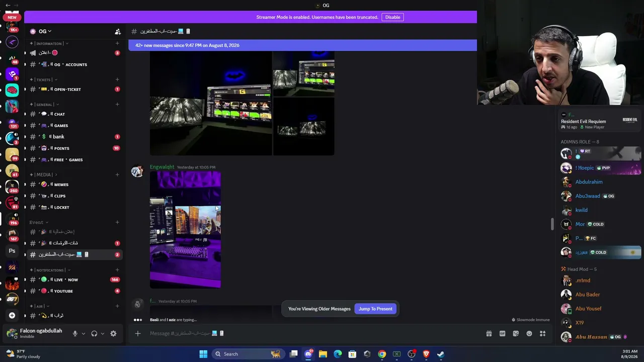644x362 pixels.
Task: Open the POINTS channel
Action: point(74,148)
